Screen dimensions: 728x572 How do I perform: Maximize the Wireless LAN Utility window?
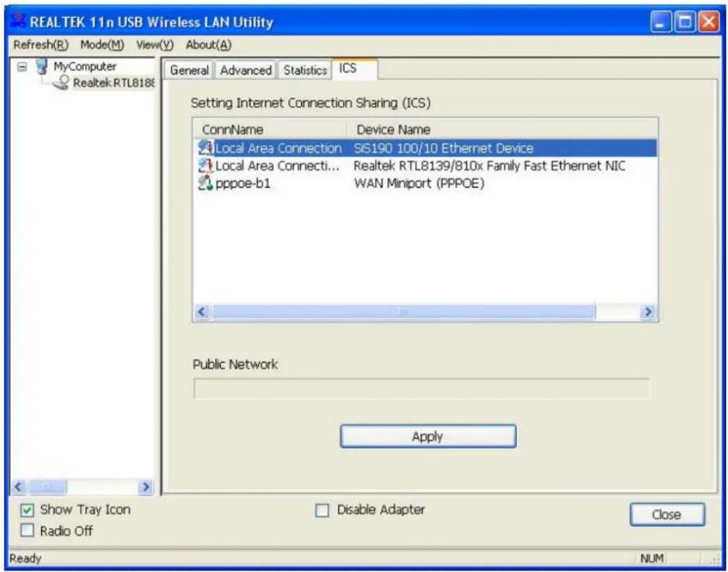[685, 22]
